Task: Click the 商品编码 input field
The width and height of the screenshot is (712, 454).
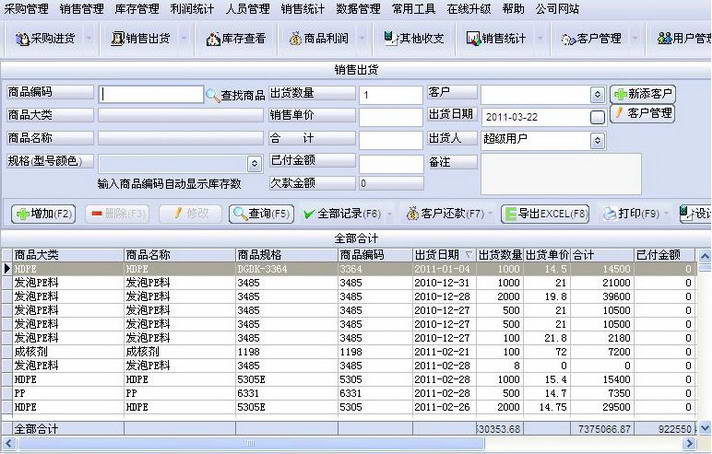Action: tap(151, 94)
